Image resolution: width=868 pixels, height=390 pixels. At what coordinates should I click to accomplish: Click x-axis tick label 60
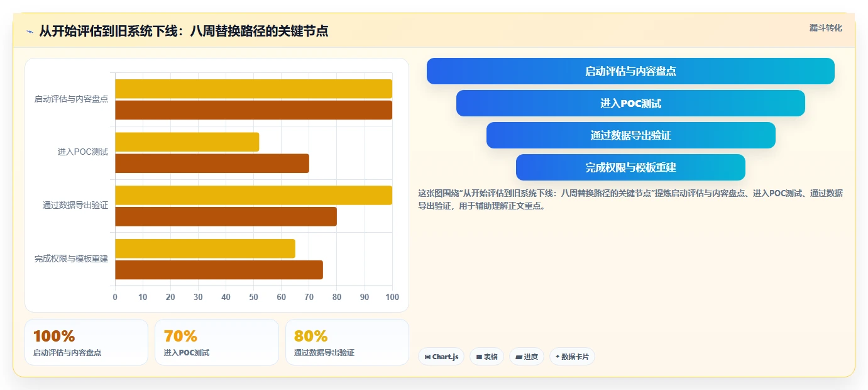pos(281,297)
